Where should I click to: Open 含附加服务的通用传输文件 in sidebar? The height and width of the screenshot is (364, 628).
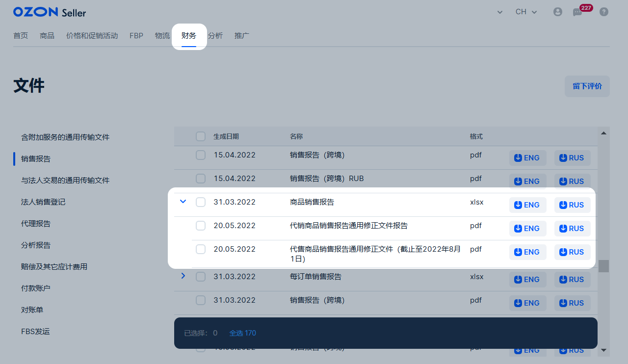pyautogui.click(x=65, y=137)
